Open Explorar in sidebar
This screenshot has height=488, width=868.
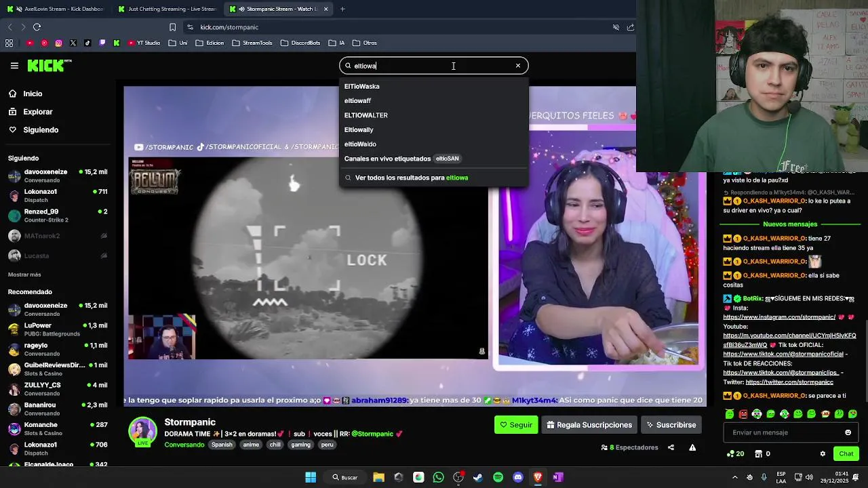point(37,112)
